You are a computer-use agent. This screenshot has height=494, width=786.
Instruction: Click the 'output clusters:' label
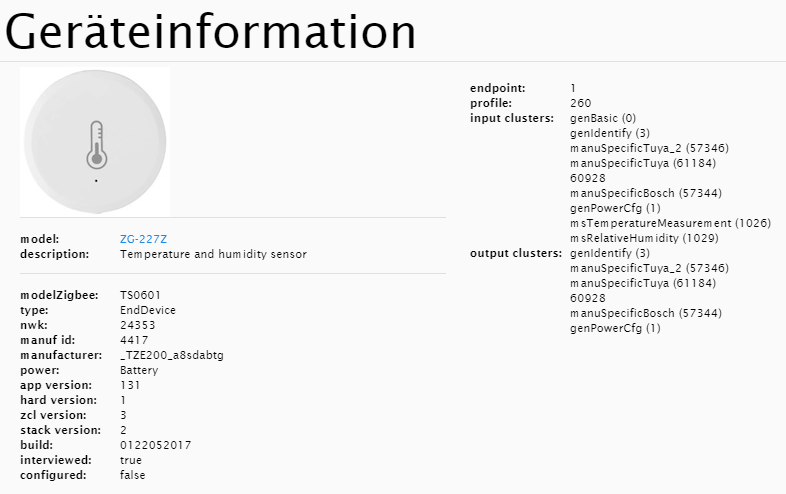[516, 253]
